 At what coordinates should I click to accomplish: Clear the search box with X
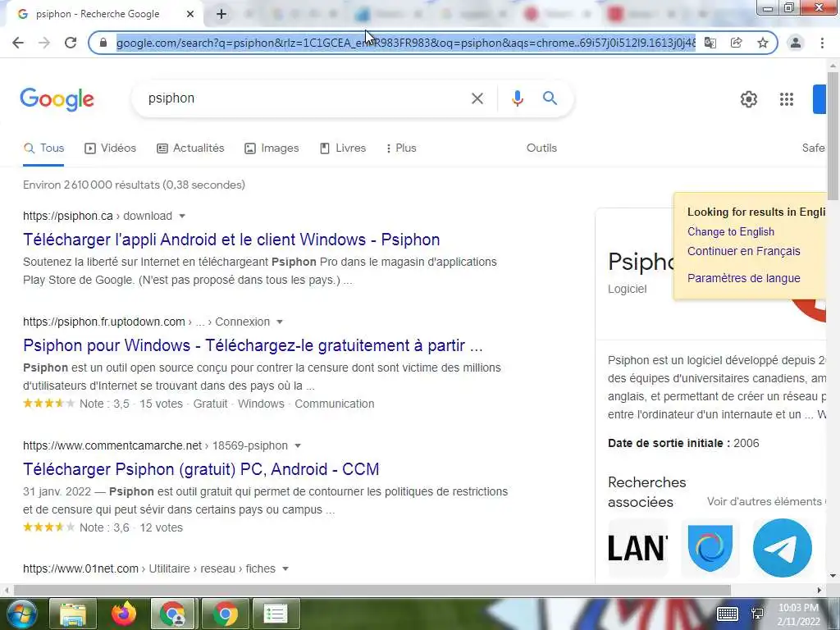[477, 98]
